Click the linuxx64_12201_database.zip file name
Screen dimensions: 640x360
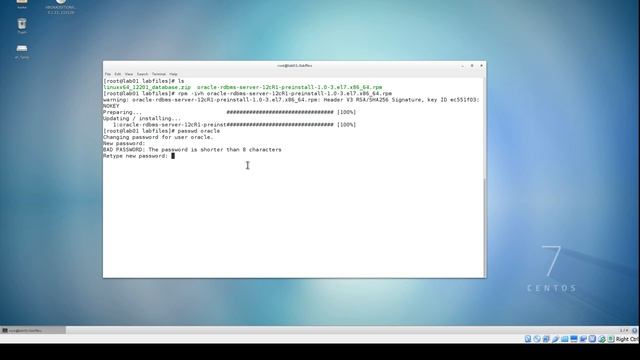click(147, 87)
